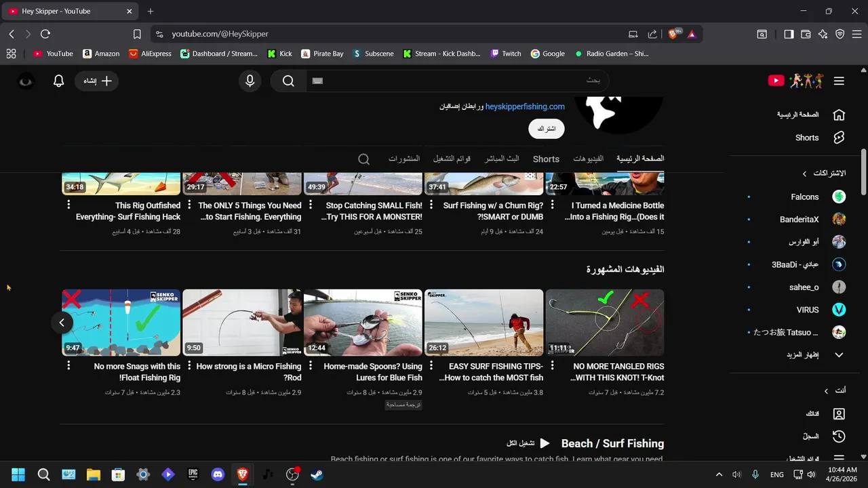Click تشغيل الكل play all button
The width and height of the screenshot is (868, 488).
(x=529, y=443)
